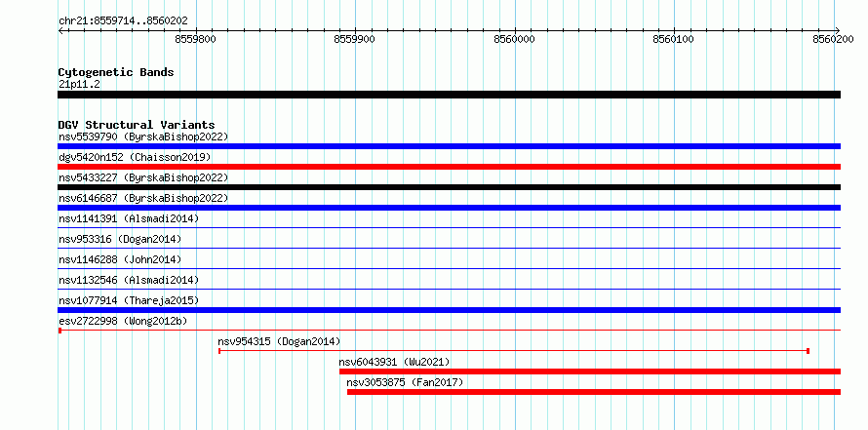Click left end cap of nsv954315

coord(219,351)
